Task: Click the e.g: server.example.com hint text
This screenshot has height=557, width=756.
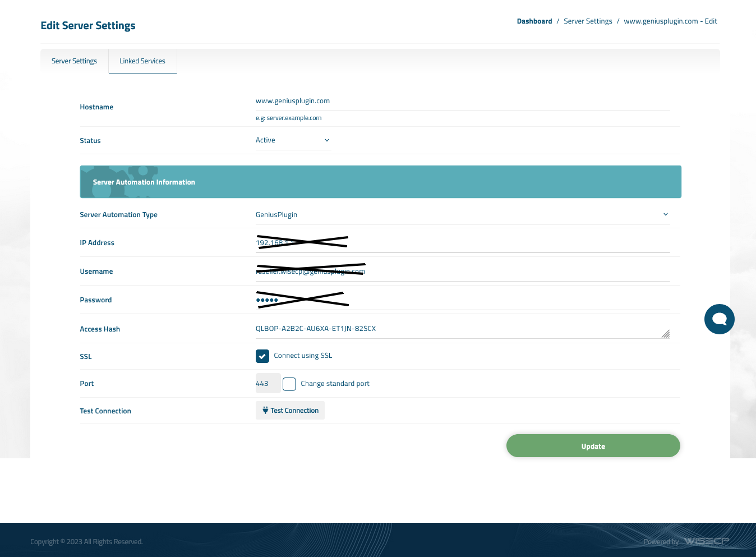Action: [x=288, y=118]
